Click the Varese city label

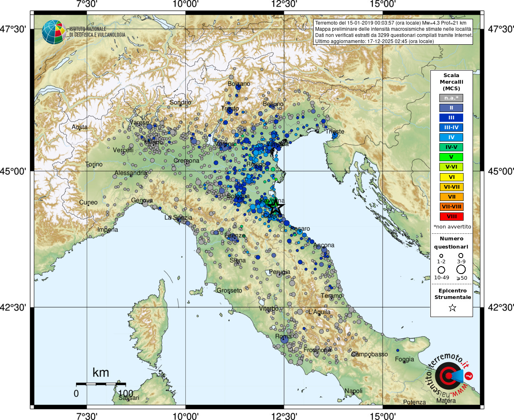139,122
